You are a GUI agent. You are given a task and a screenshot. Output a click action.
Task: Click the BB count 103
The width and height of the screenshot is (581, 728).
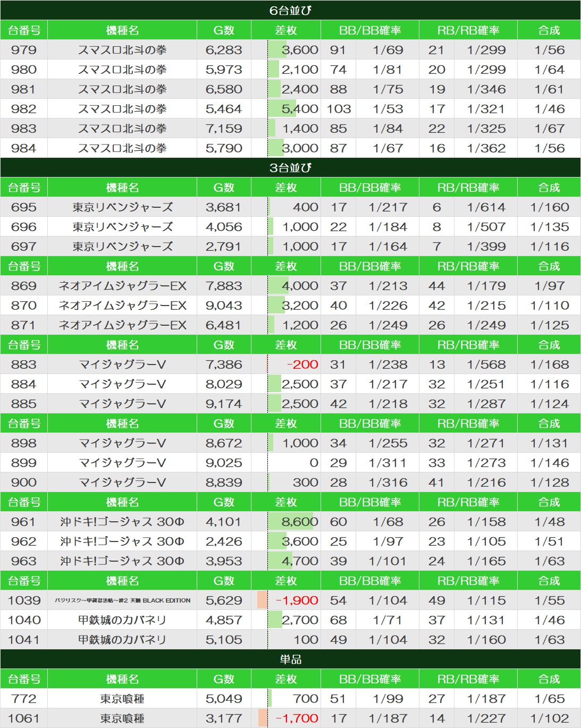(339, 109)
